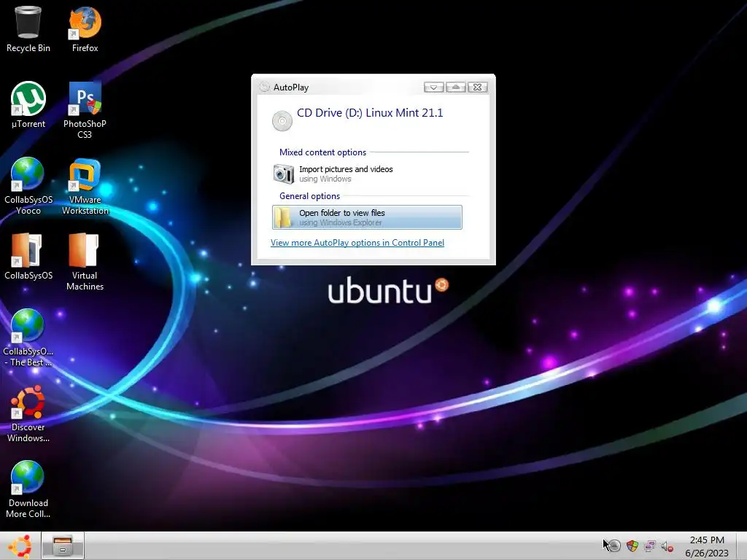747x560 pixels.
Task: Click the disc tray icon near the clock
Action: [x=614, y=545]
